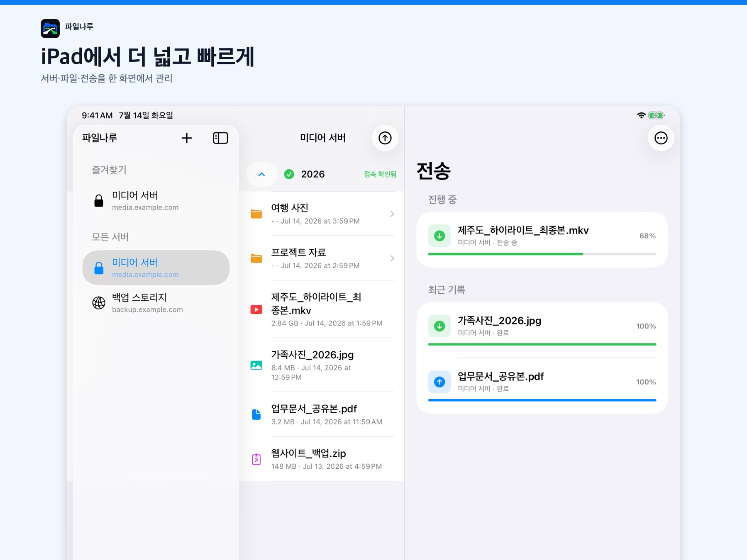Click the 파일나루 app logo icon
This screenshot has width=747, height=560.
(x=50, y=29)
